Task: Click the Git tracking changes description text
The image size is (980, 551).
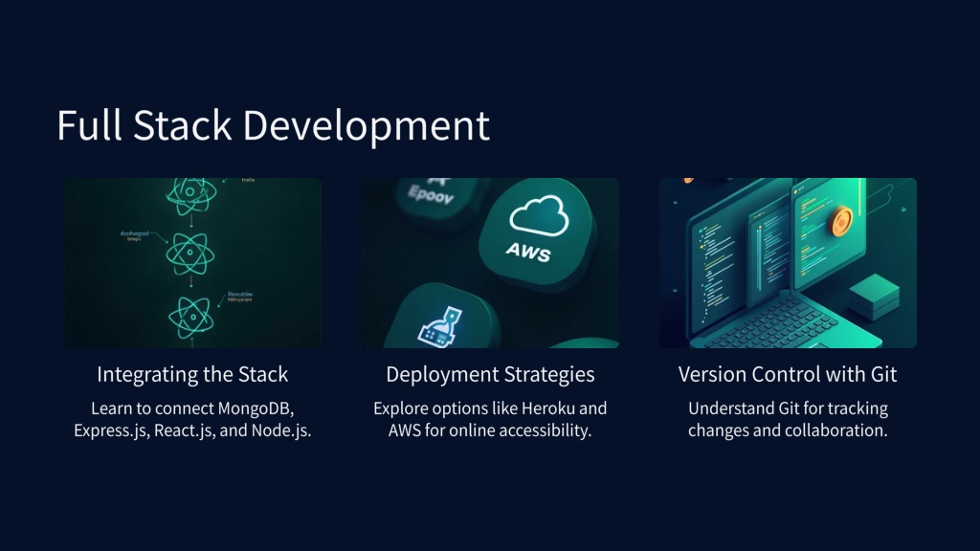Action: coord(788,419)
